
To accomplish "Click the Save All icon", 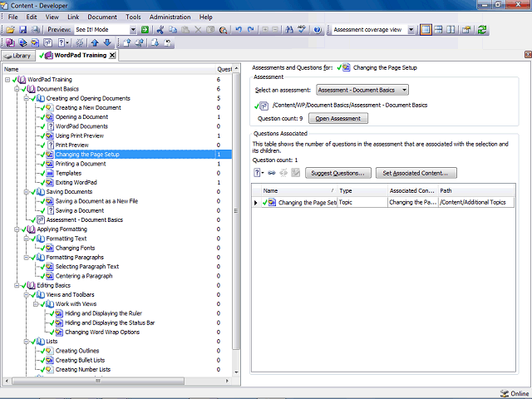I will coord(35,30).
